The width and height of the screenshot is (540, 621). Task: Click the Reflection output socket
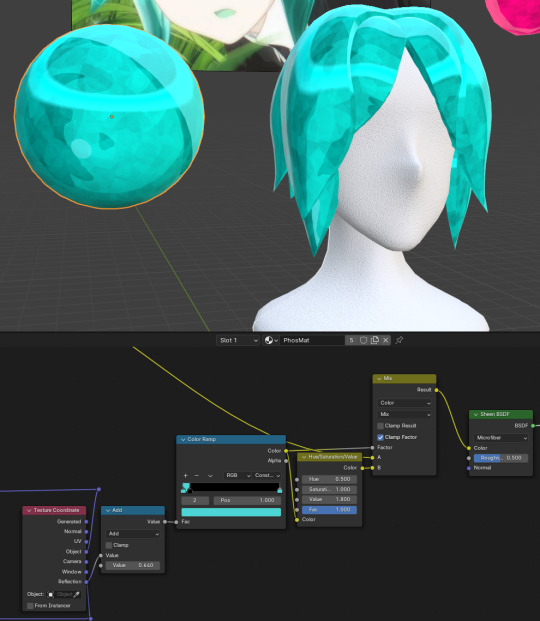coord(86,582)
